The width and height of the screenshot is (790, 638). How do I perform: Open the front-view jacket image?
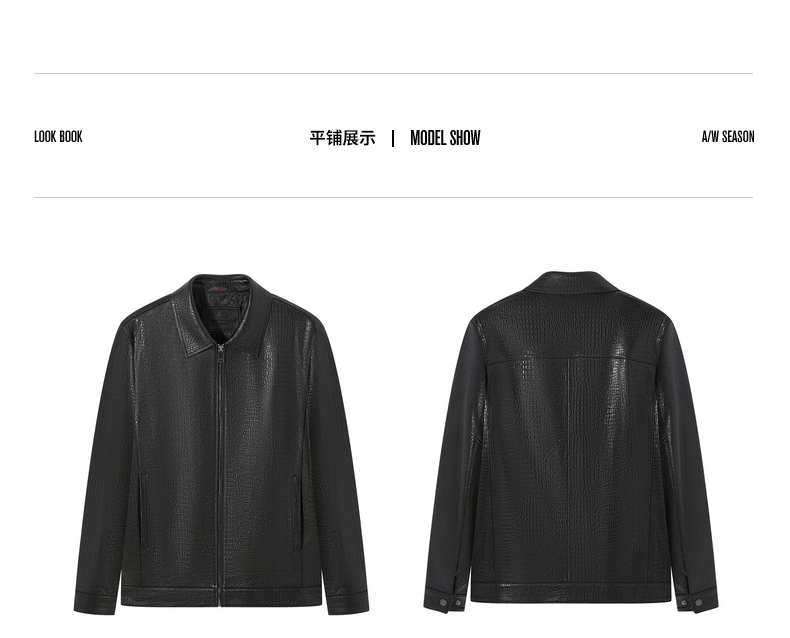222,444
